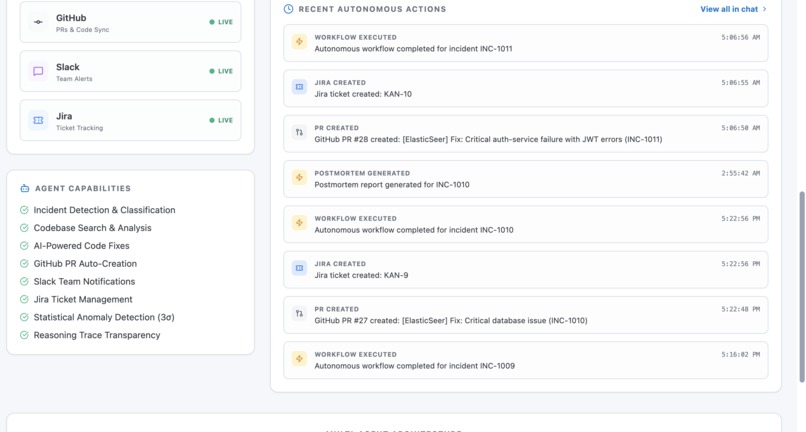Click lightning icon for INC-1011 workflow executed
Viewport: 806px width, 432px height.
pos(299,42)
